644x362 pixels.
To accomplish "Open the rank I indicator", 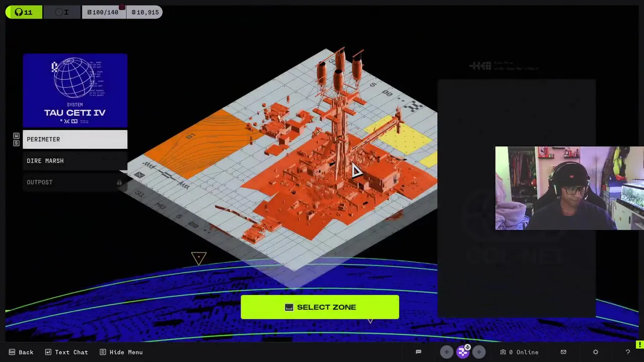I will click(62, 12).
